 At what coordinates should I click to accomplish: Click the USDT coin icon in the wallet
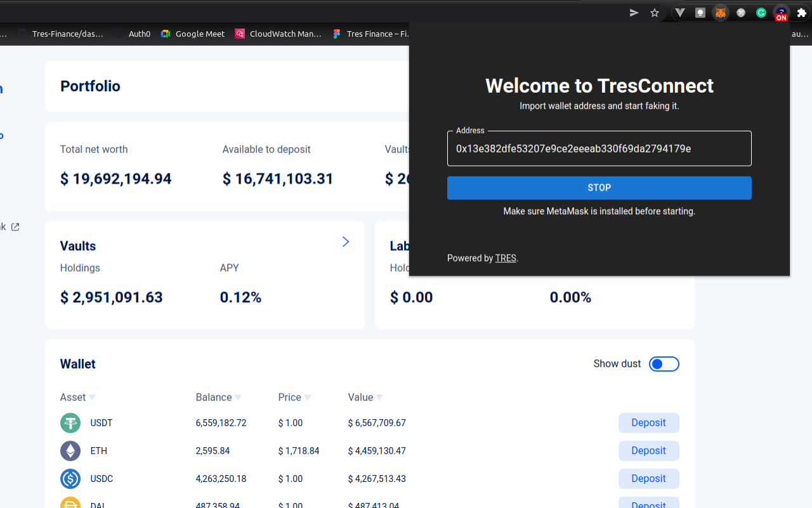coord(70,422)
